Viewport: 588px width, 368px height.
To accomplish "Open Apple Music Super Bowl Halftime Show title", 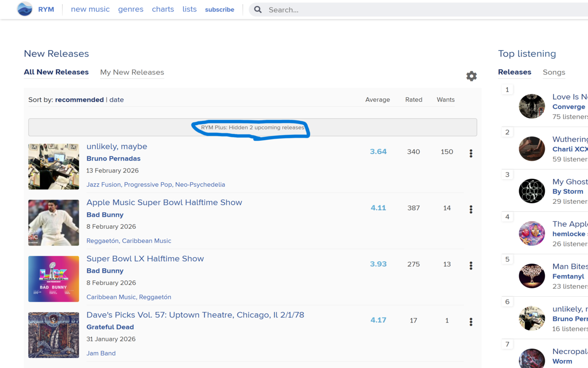I will 164,202.
